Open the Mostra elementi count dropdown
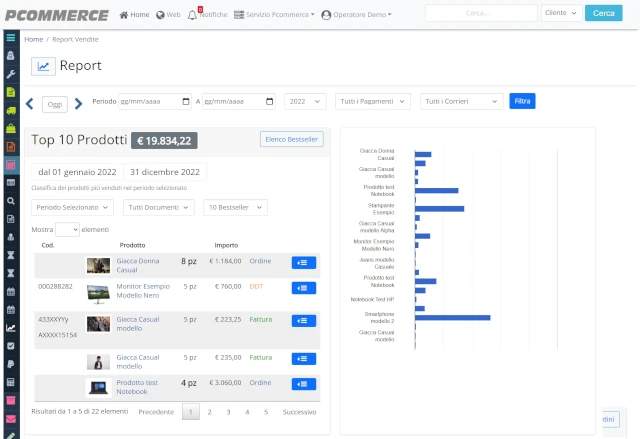Image resolution: width=640 pixels, height=439 pixels. pos(67,230)
